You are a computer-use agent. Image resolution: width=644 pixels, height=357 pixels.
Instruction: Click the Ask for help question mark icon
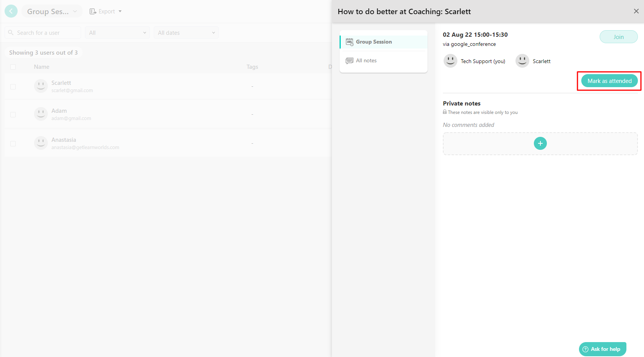[585, 349]
